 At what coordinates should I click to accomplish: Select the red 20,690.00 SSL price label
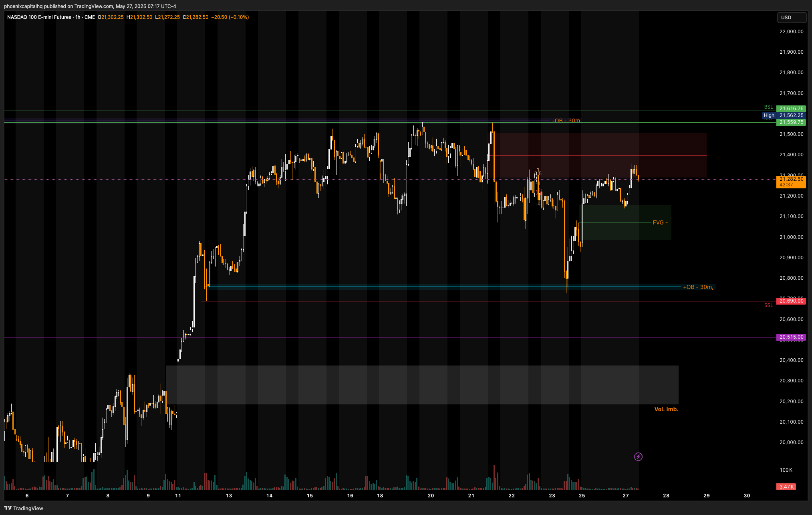tap(791, 301)
